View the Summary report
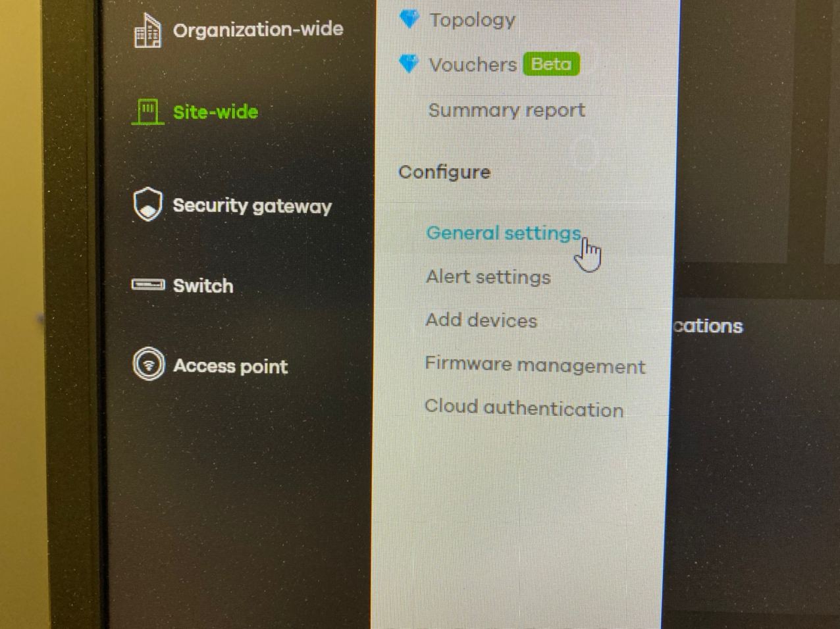Viewport: 840px width, 629px height. click(x=506, y=110)
